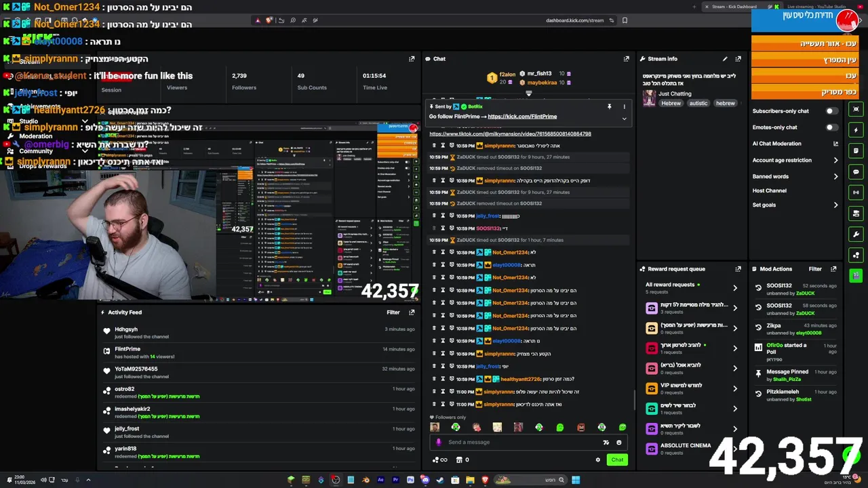Edit stream info with the pencil icon
Image resolution: width=868 pixels, height=488 pixels.
[x=725, y=59]
